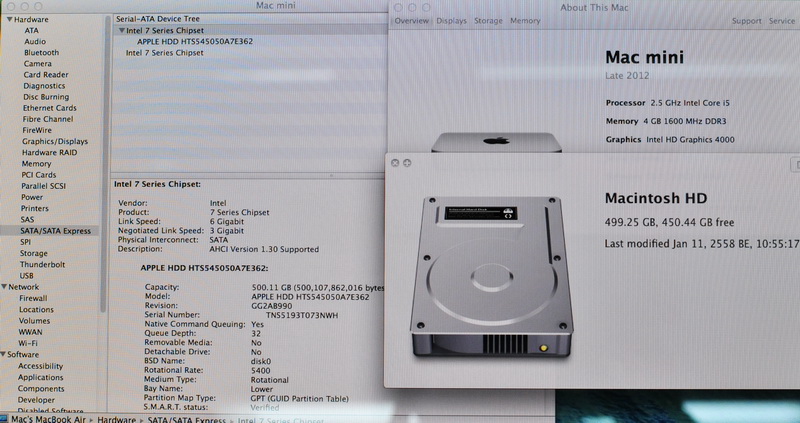Viewport: 800px width, 423px height.
Task: Select Parallel SCSI in the sidebar
Action: 43,186
